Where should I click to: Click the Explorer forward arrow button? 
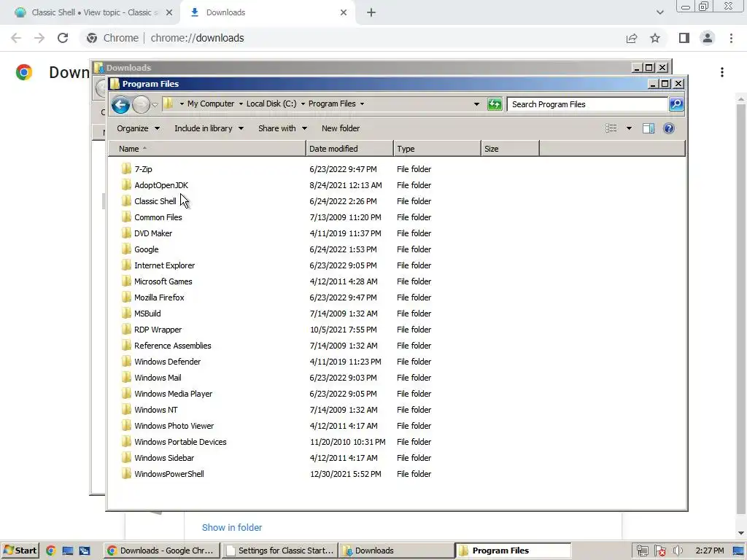pos(141,104)
